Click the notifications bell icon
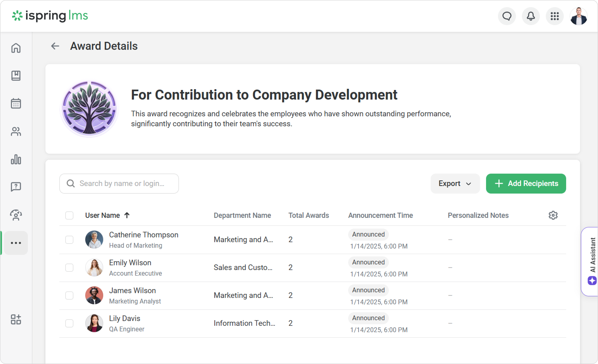Image resolution: width=598 pixels, height=364 pixels. [530, 16]
